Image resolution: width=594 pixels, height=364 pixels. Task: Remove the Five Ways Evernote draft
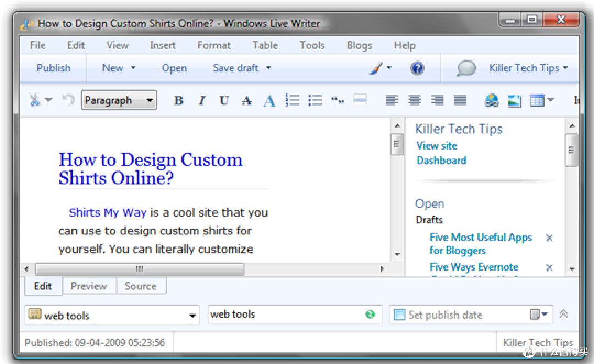(549, 267)
